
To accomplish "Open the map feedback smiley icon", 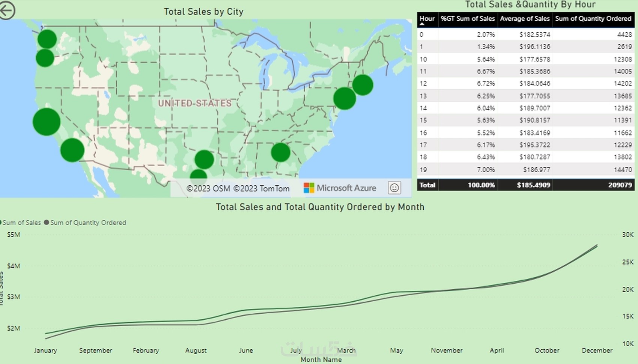I will click(x=394, y=188).
